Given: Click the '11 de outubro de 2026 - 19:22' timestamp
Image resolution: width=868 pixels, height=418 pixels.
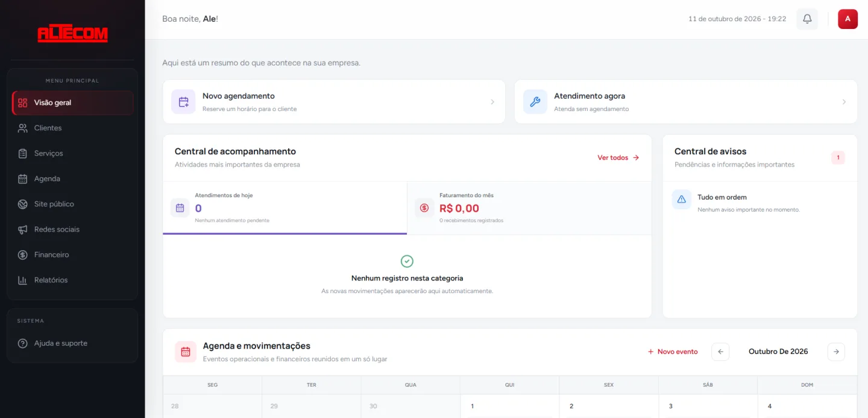Looking at the screenshot, I should [x=737, y=19].
